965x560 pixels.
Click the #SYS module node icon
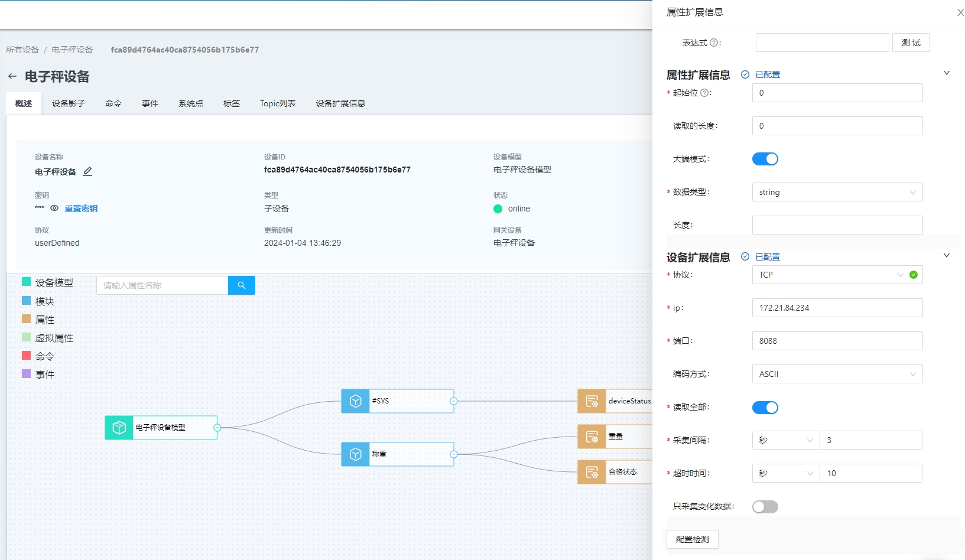point(355,401)
